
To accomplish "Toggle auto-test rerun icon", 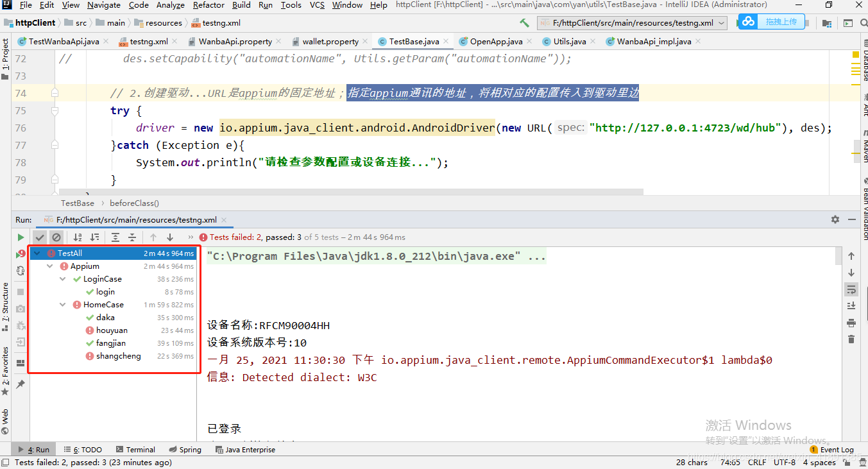I will click(x=21, y=271).
